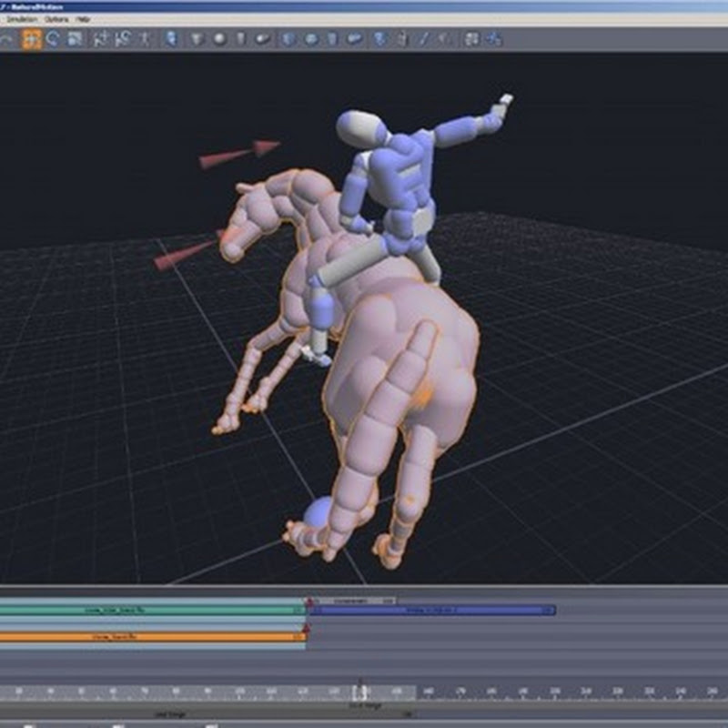Click the blue cube shape icon
Viewport: 728px width, 728px height.
pos(289,38)
